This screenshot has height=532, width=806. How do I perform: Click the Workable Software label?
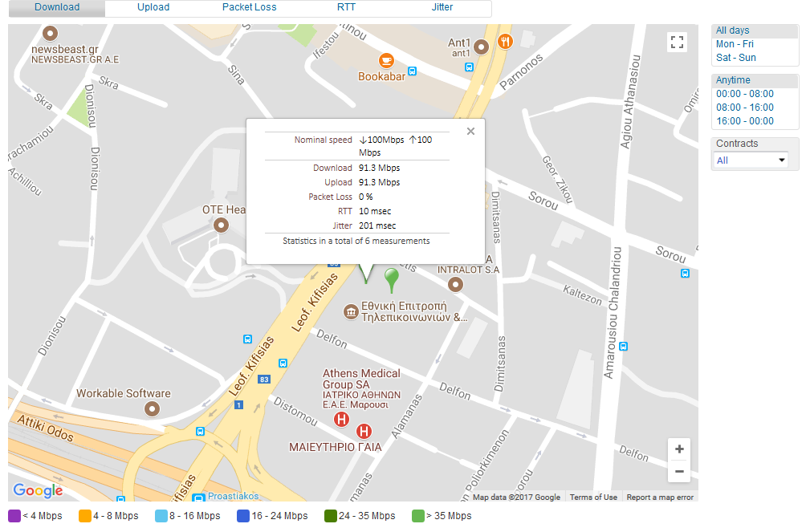point(124,393)
